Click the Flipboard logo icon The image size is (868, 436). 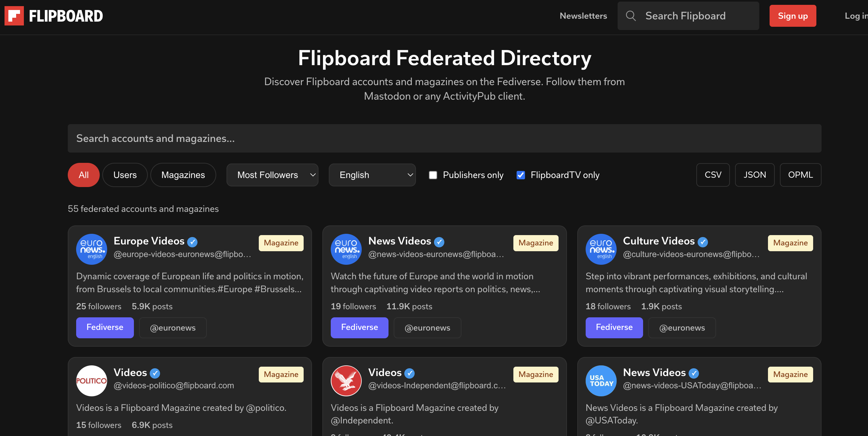[14, 16]
